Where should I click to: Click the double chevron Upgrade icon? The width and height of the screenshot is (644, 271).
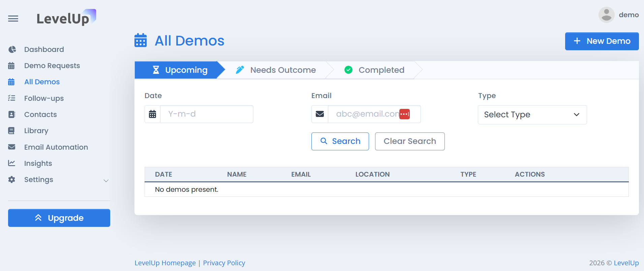tap(38, 218)
